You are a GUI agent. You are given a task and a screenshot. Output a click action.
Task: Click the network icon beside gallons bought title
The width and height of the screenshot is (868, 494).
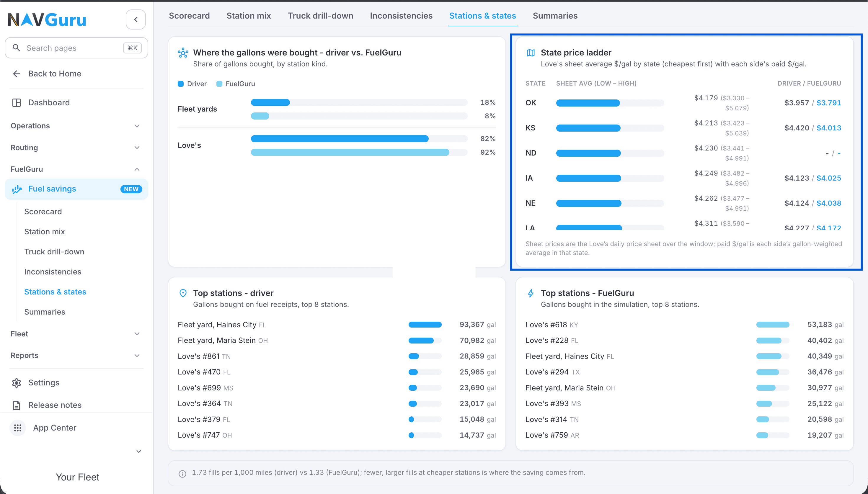click(x=183, y=53)
